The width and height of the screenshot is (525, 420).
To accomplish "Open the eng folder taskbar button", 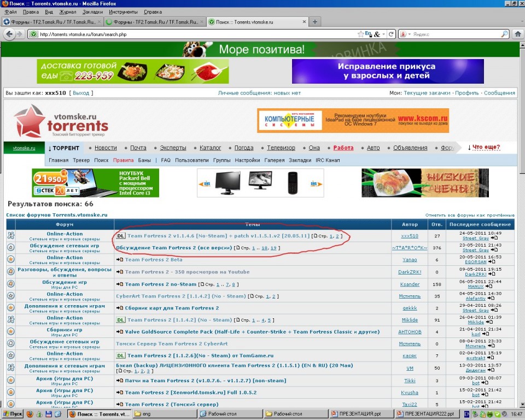I will (x=164, y=414).
